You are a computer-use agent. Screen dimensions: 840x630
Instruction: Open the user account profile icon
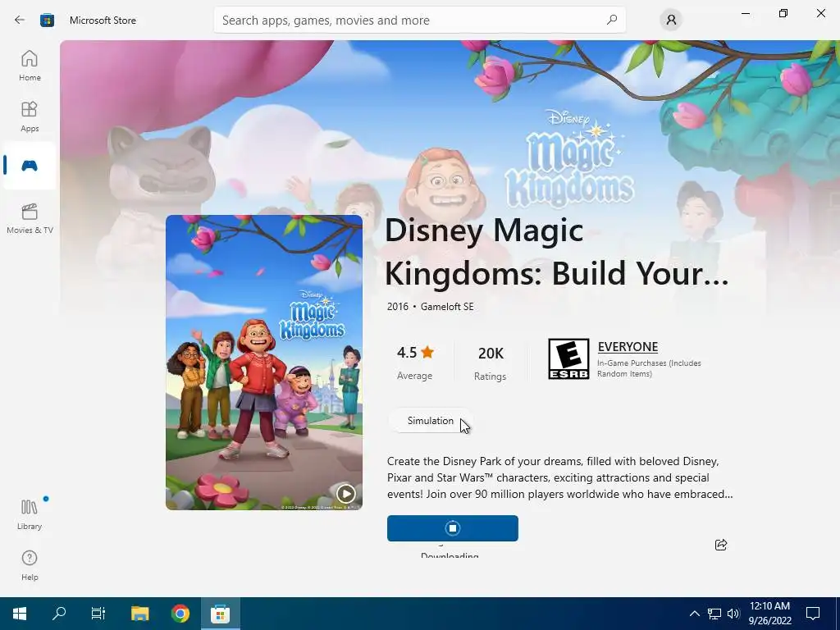(x=671, y=21)
